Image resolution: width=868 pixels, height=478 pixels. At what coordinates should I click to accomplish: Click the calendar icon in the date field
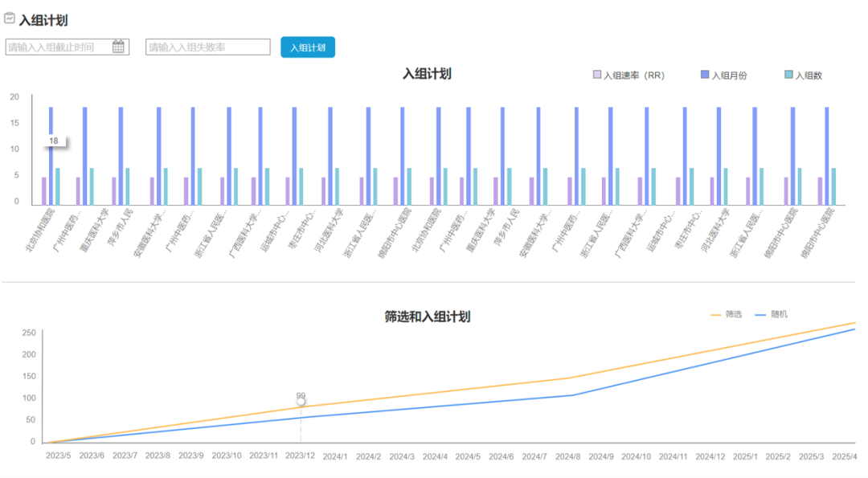coord(118,47)
